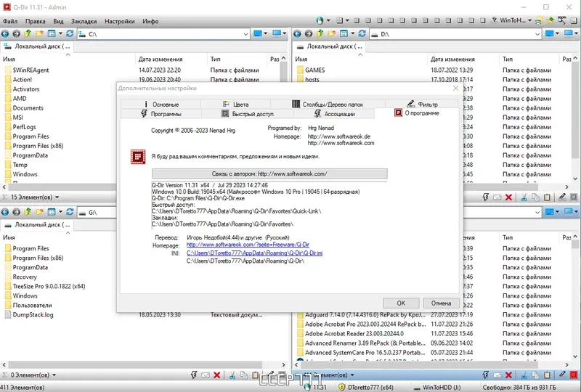Screen dimensions: 581x392
Task: Expand the C:\ address bar dropdown
Action: (245, 34)
